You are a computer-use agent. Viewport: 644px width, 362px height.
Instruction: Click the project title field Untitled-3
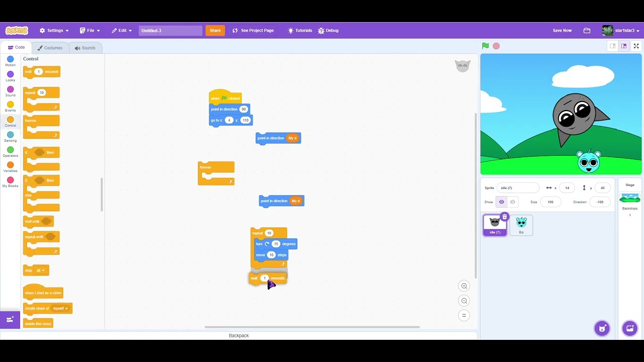coord(171,30)
